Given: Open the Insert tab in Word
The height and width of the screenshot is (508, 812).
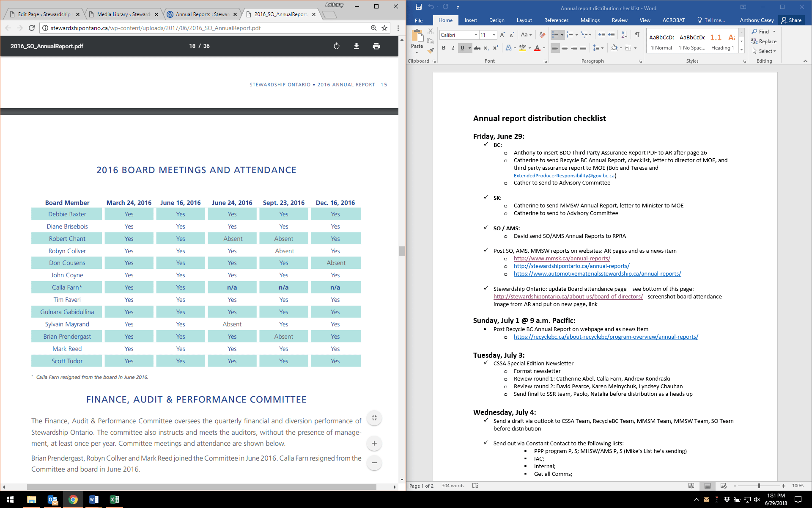Looking at the screenshot, I should tap(471, 20).
